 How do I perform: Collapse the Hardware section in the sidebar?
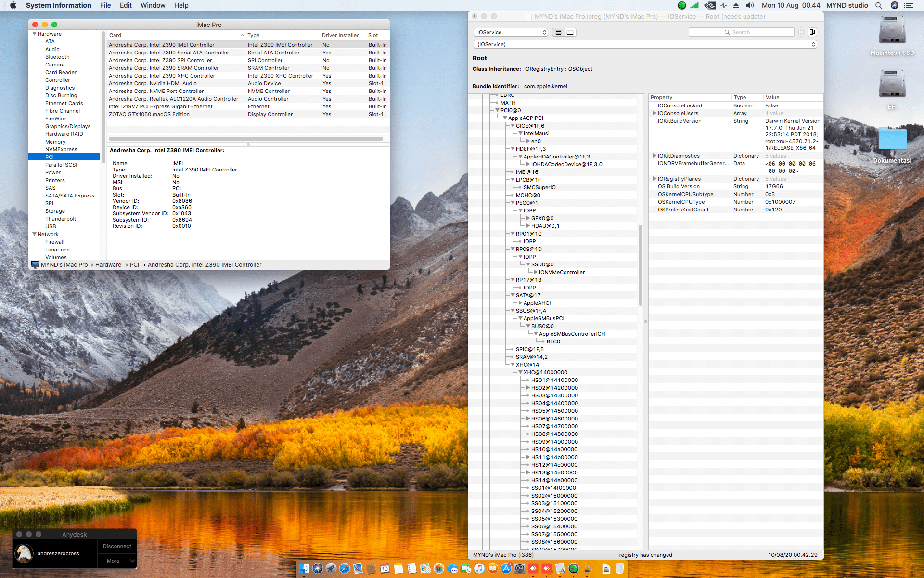click(35, 34)
